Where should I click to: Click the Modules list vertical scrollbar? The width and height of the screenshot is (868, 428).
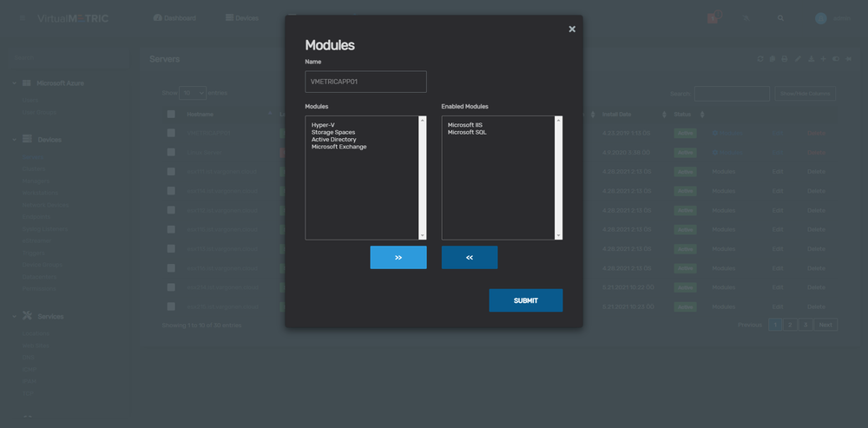point(423,178)
